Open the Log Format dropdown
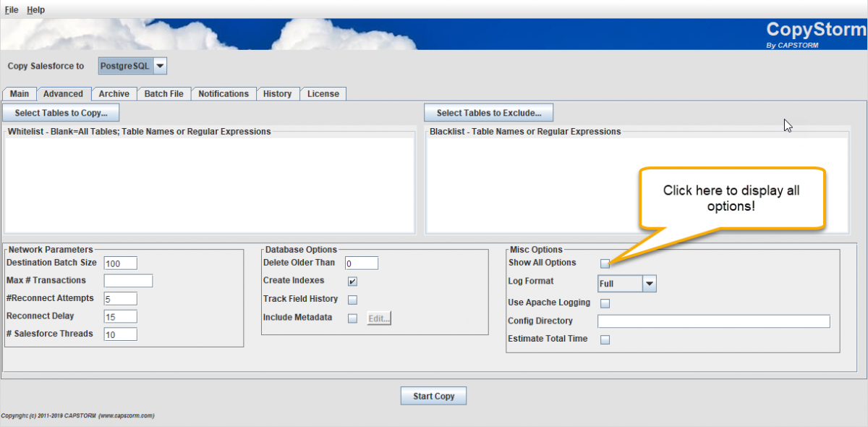Viewport: 868px width, 427px height. point(647,283)
